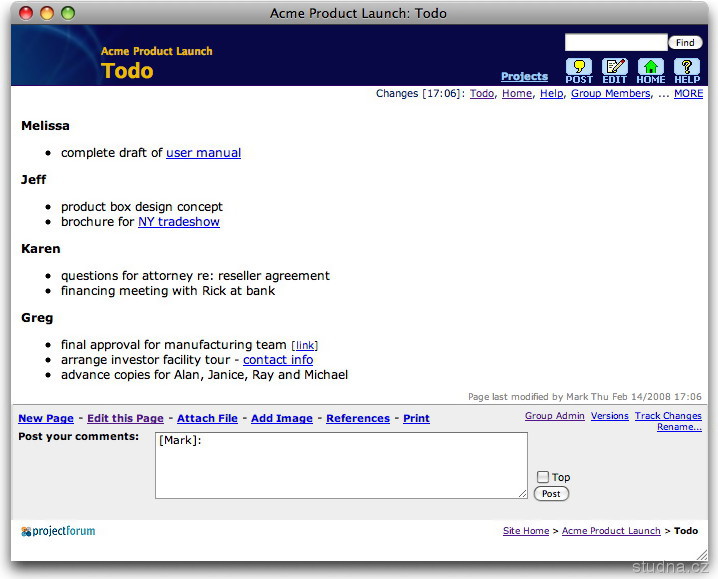The image size is (718, 579).
Task: Click 'advance copies for Alan, Janice' item
Action: click(x=204, y=375)
